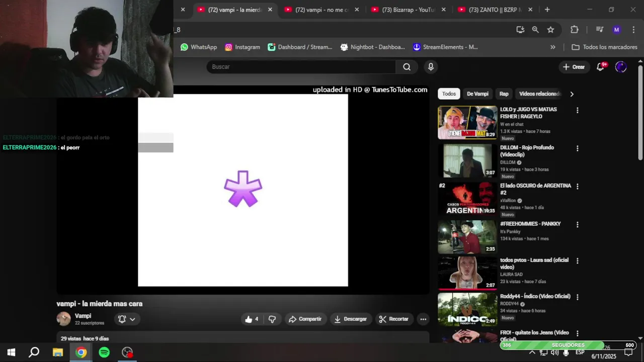This screenshot has width=644, height=362.
Task: Open options menu for El lado OSCURO video
Action: point(577,186)
